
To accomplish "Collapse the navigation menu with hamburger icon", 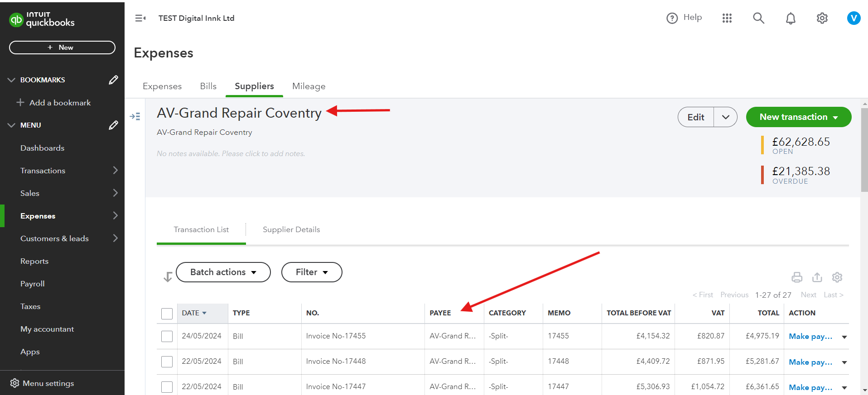I will [x=140, y=18].
